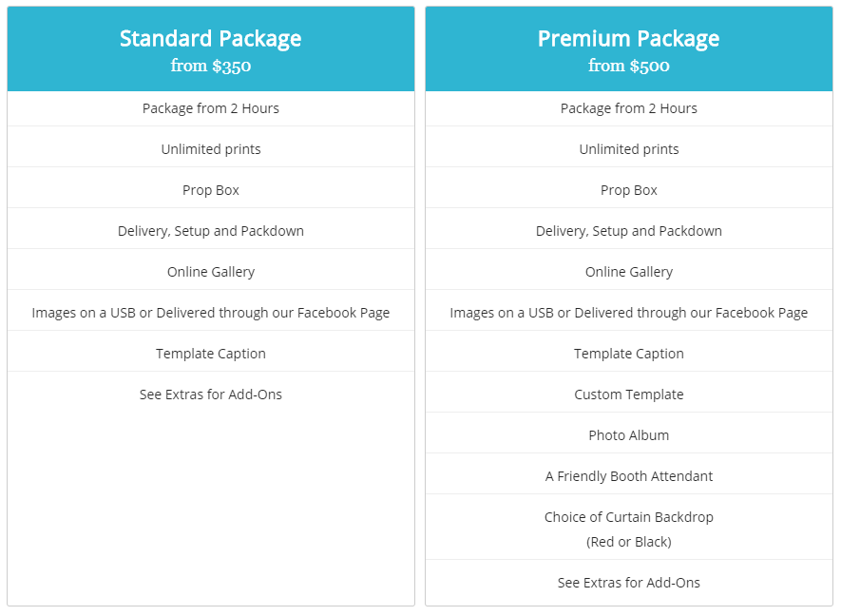Click 'Online Gallery' in Standard Package
Viewport: 841px width, 616px height.
point(211,272)
